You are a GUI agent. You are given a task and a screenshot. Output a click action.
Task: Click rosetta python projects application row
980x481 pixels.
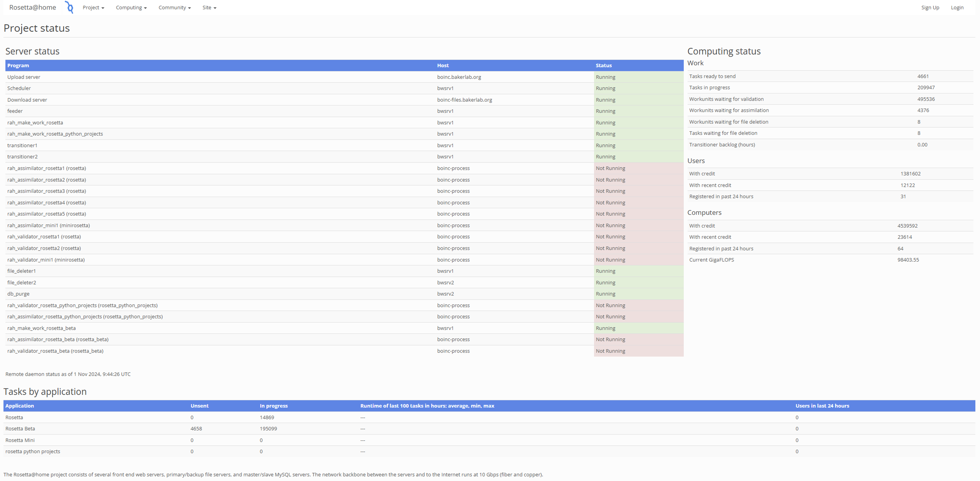(x=489, y=451)
